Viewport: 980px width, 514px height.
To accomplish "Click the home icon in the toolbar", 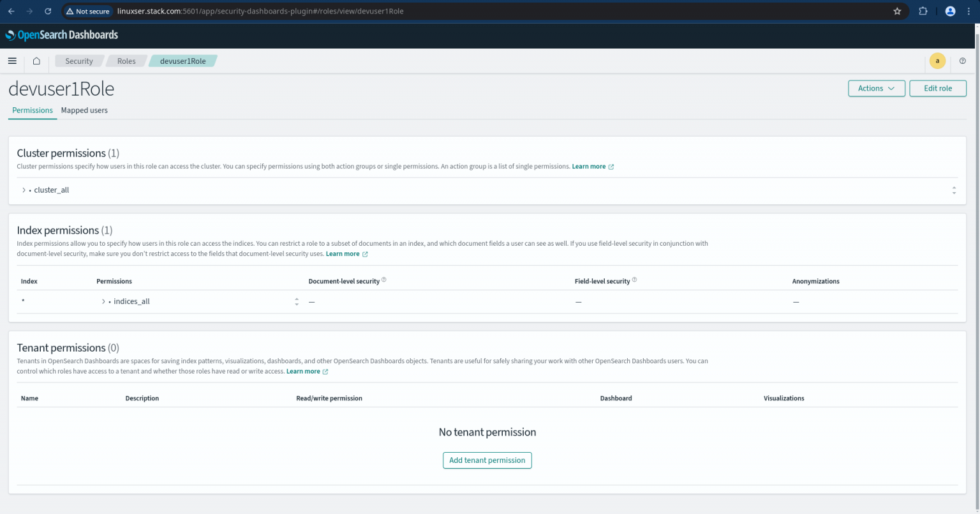I will click(36, 61).
